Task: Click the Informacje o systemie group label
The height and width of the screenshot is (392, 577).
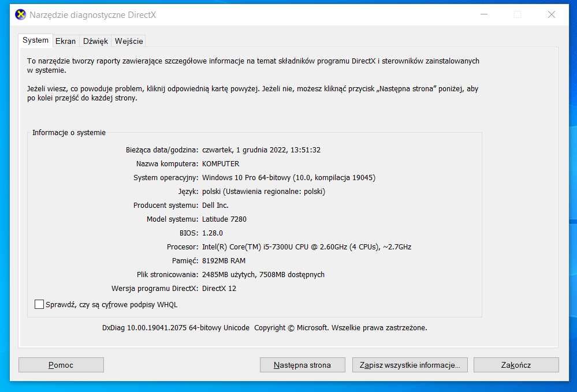Action: coord(69,132)
